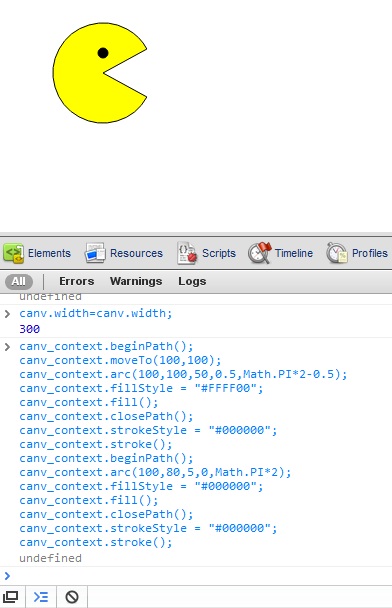The height and width of the screenshot is (608, 392).
Task: Filter console to Errors only
Action: pos(76,281)
